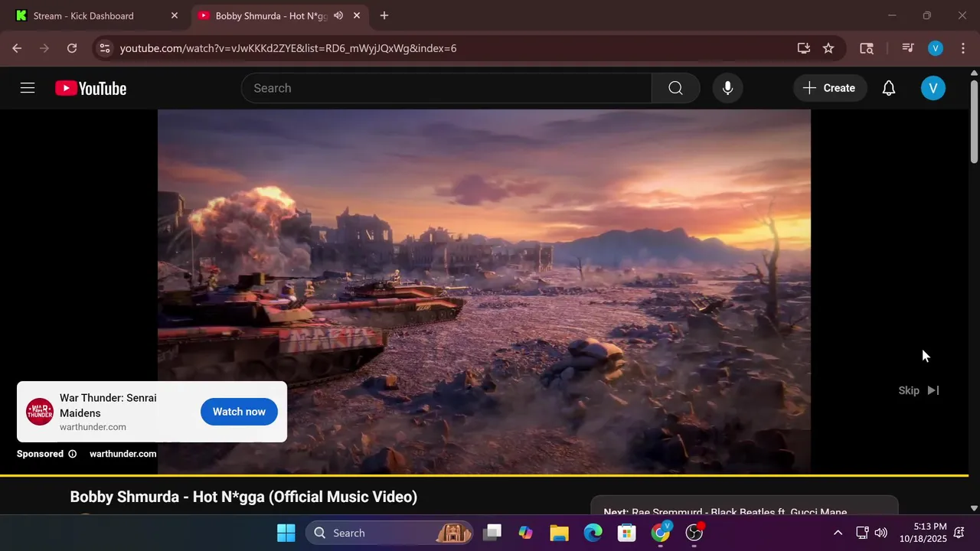Open the YouTube account avatar menu
This screenshot has height=551, width=980.
click(x=933, y=88)
